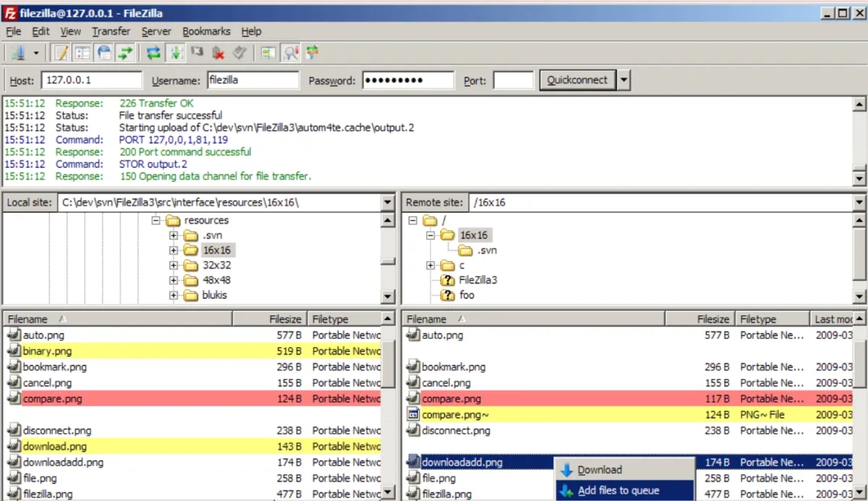Open the Edit menu
Screen dimensions: 868x501
pos(41,31)
